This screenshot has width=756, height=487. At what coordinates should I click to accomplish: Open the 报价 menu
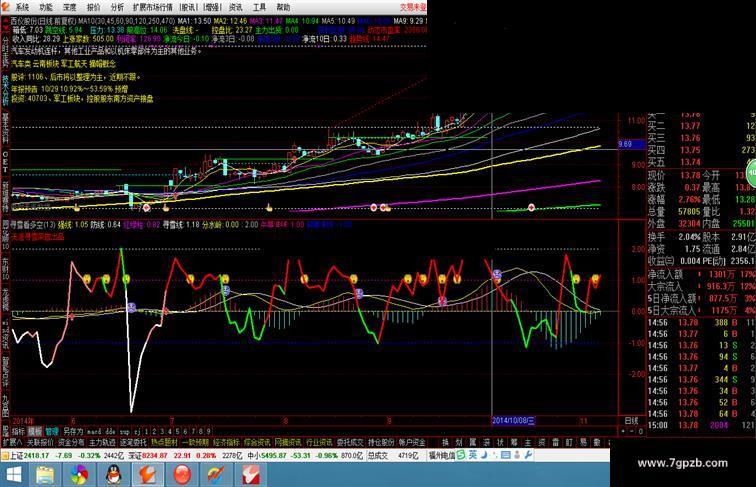pos(93,7)
